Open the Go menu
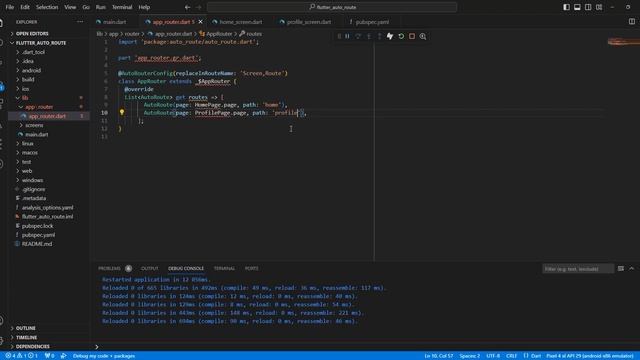Screen dimensions: 640x360 pos(86,7)
